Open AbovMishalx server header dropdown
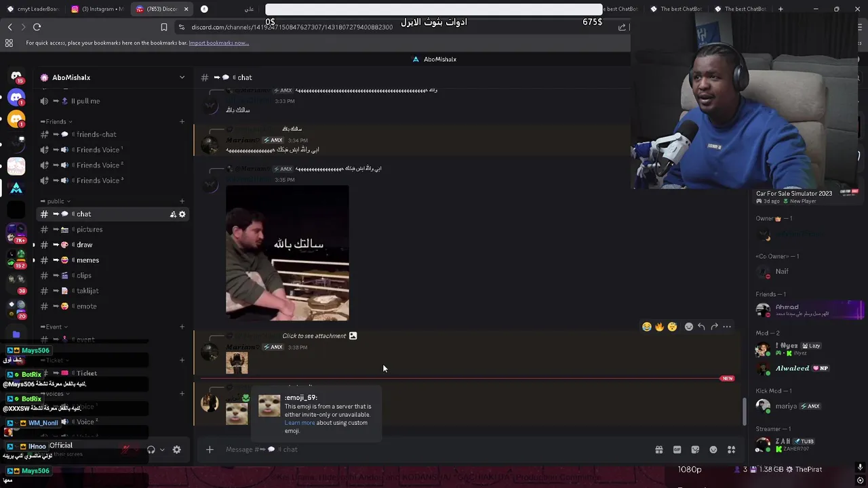 182,77
